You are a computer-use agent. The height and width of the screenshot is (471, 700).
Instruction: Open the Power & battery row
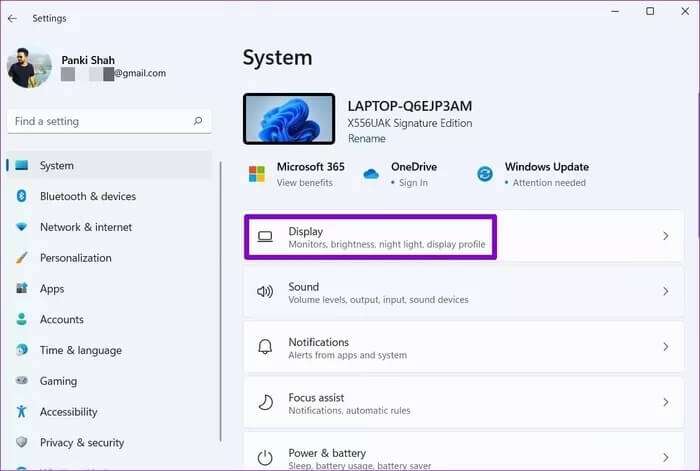463,451
